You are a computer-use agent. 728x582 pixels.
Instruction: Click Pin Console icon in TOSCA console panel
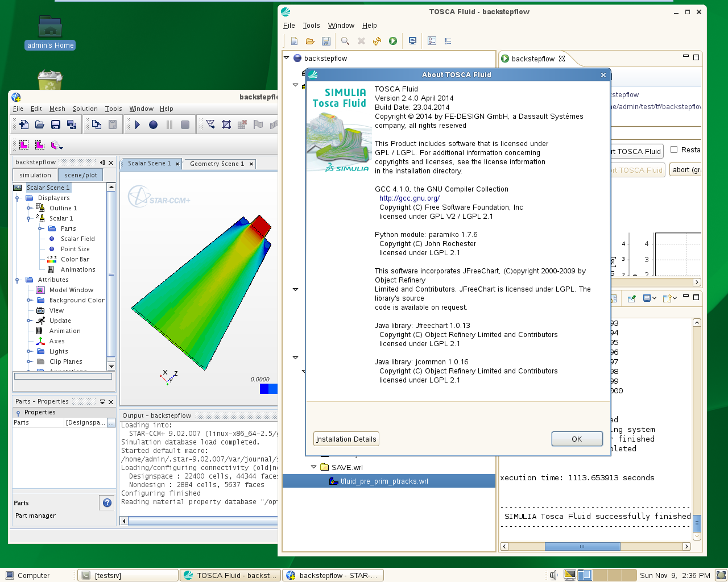pos(631,298)
